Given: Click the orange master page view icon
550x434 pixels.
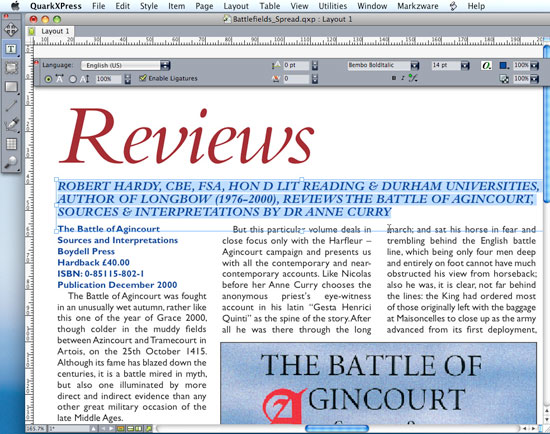Looking at the screenshot, I should coord(120,429).
